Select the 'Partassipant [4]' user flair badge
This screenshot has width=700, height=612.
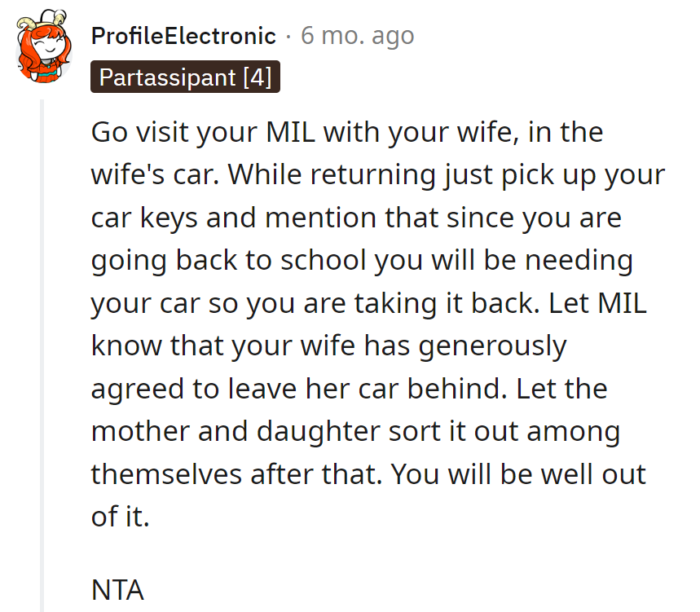click(185, 77)
